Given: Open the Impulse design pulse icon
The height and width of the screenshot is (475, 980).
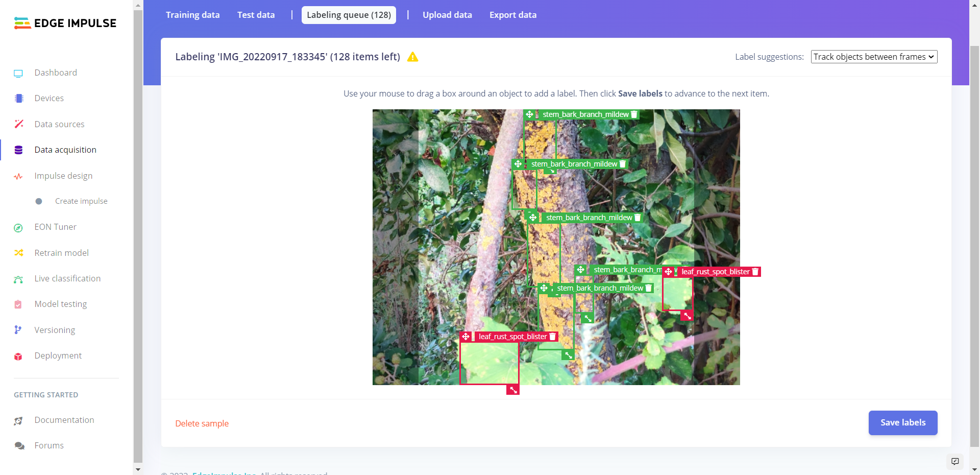Looking at the screenshot, I should coord(18,176).
